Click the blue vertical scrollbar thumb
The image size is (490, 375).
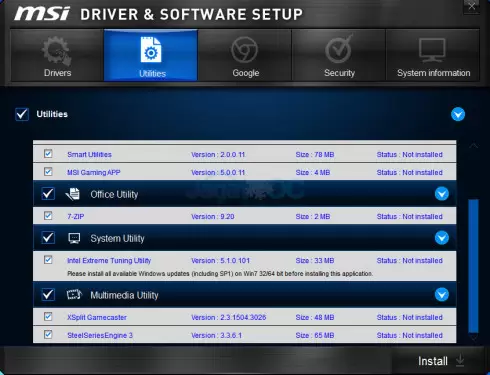[x=473, y=266]
